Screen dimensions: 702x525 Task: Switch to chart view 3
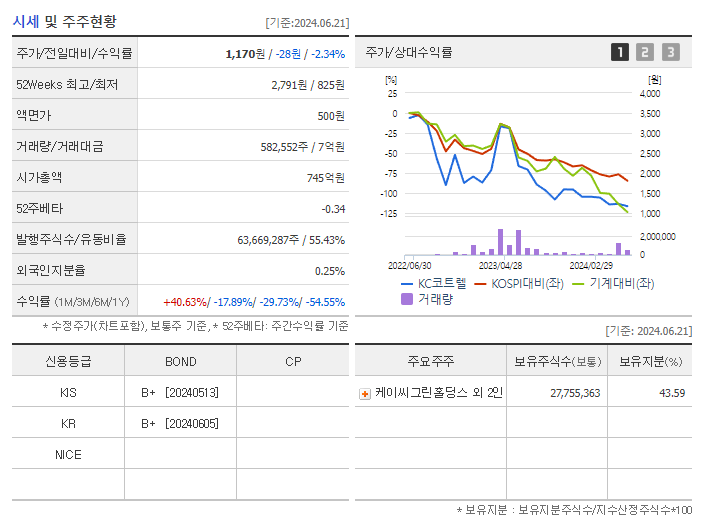(x=671, y=52)
